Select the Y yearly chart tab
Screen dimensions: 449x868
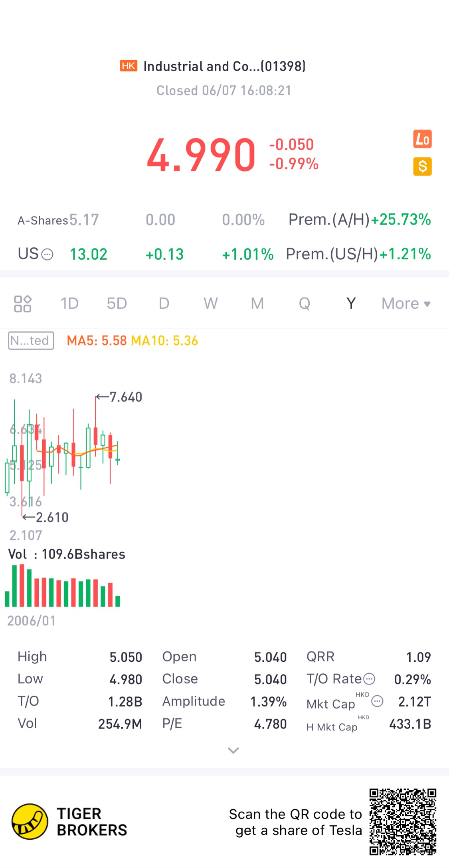[351, 304]
